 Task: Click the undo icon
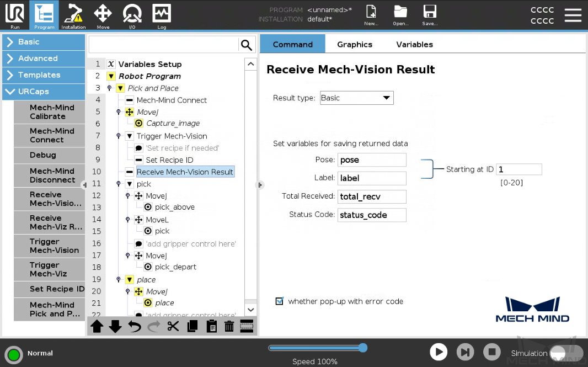[x=134, y=326]
